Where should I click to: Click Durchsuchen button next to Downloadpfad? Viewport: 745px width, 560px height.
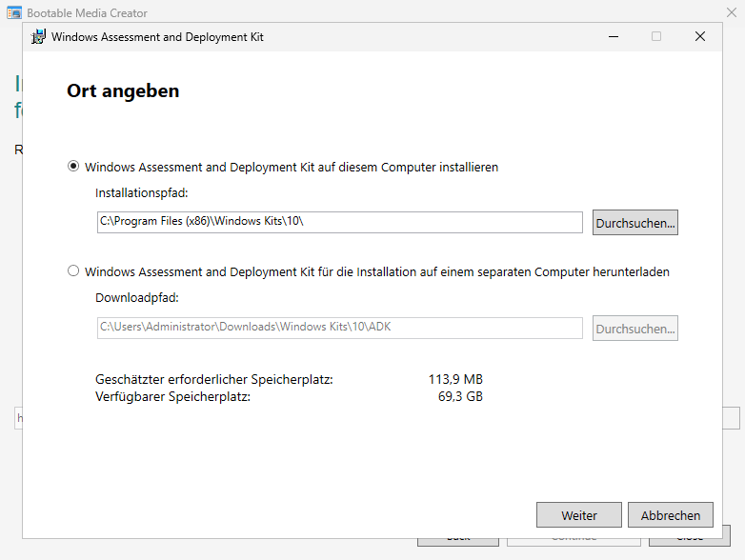[x=634, y=329]
